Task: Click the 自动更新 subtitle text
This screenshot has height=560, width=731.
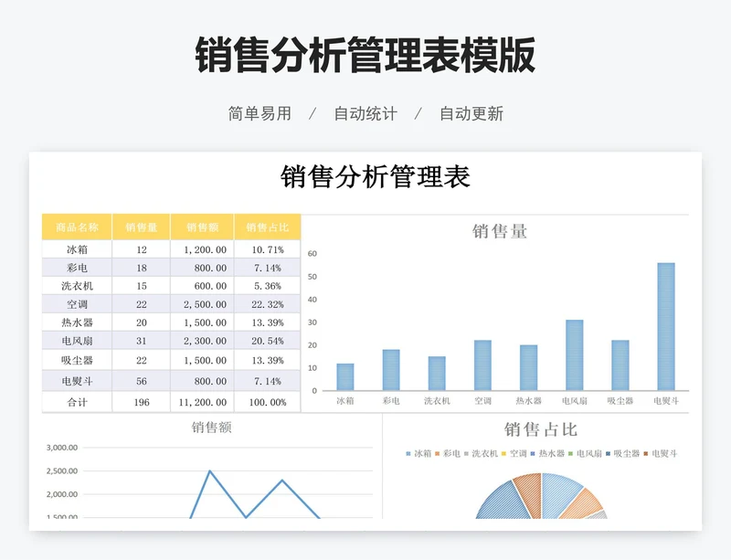Action: (x=471, y=114)
